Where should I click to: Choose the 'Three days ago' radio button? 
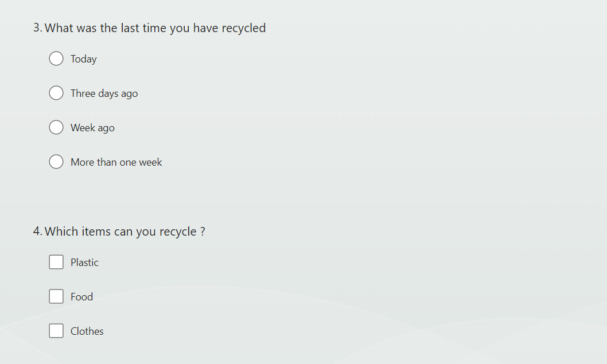[56, 93]
